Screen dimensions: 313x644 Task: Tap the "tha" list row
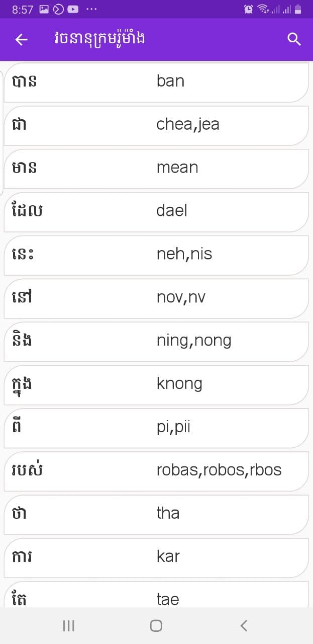pyautogui.click(x=156, y=515)
